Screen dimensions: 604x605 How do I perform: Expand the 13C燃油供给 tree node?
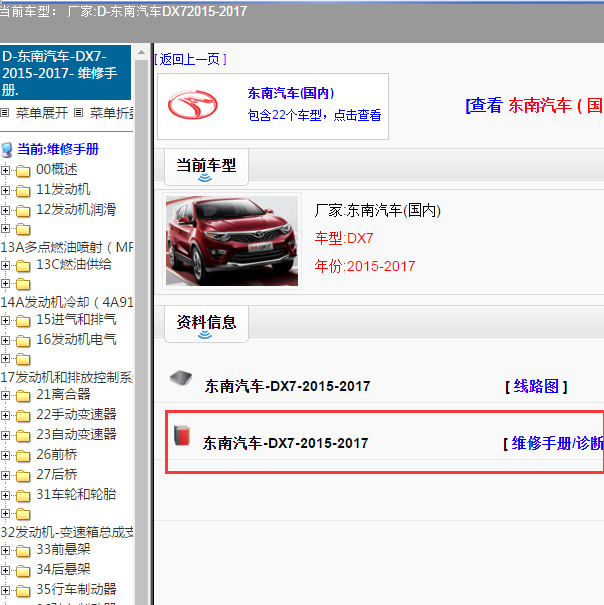[x=5, y=265]
